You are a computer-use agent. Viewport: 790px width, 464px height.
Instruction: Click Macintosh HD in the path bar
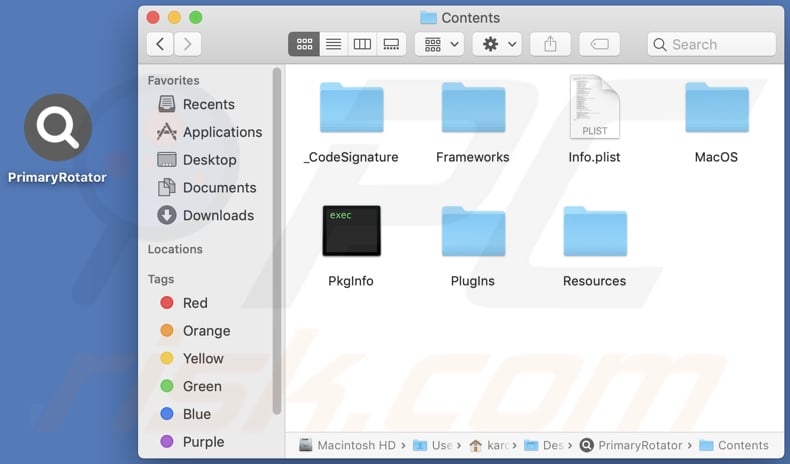[347, 445]
